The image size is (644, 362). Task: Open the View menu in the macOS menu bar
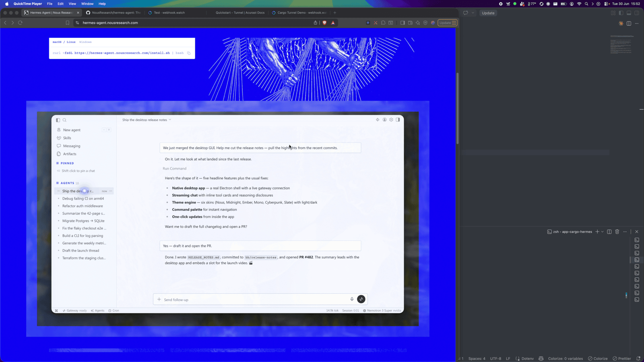click(x=72, y=4)
